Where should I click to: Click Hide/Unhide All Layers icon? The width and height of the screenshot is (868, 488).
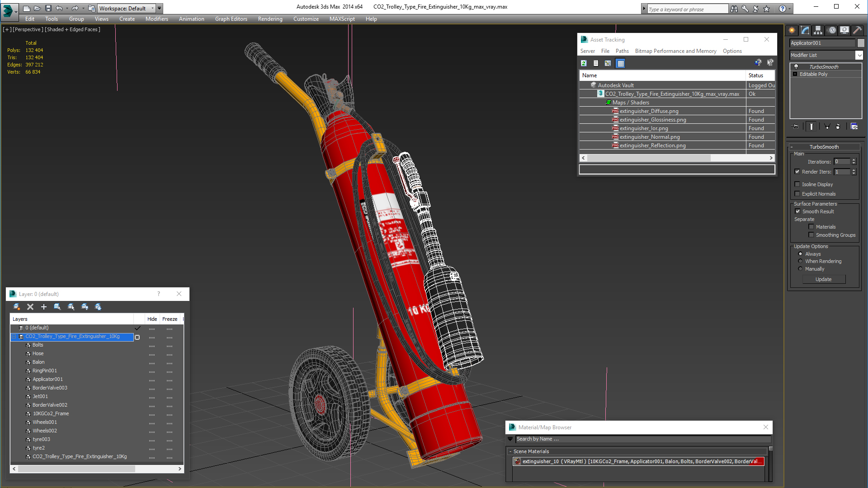[x=85, y=307]
